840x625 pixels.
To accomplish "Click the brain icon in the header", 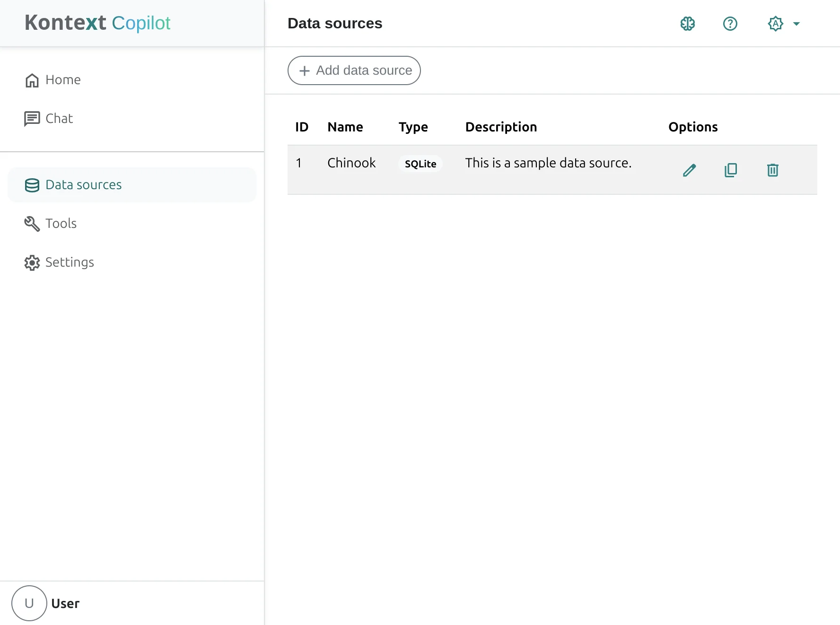I will click(x=687, y=24).
